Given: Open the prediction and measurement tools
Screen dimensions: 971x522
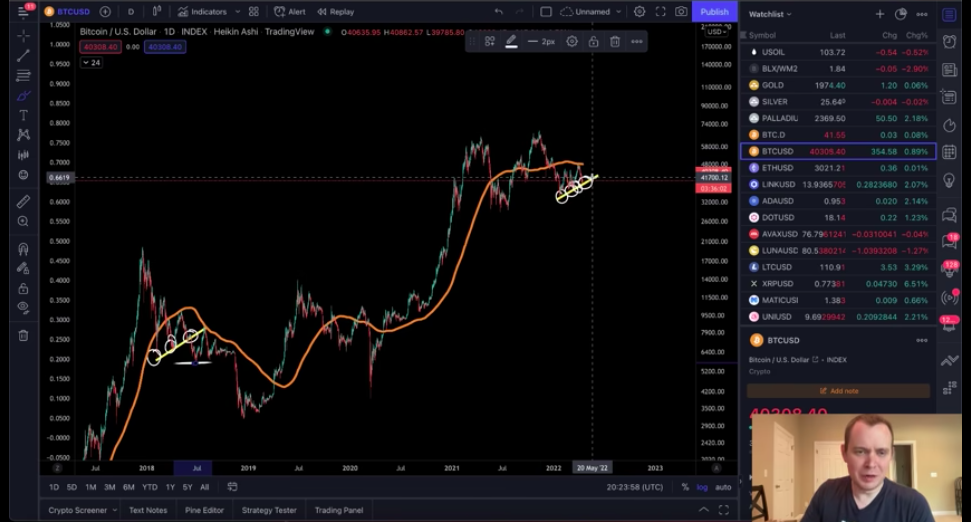Looking at the screenshot, I should (24, 155).
